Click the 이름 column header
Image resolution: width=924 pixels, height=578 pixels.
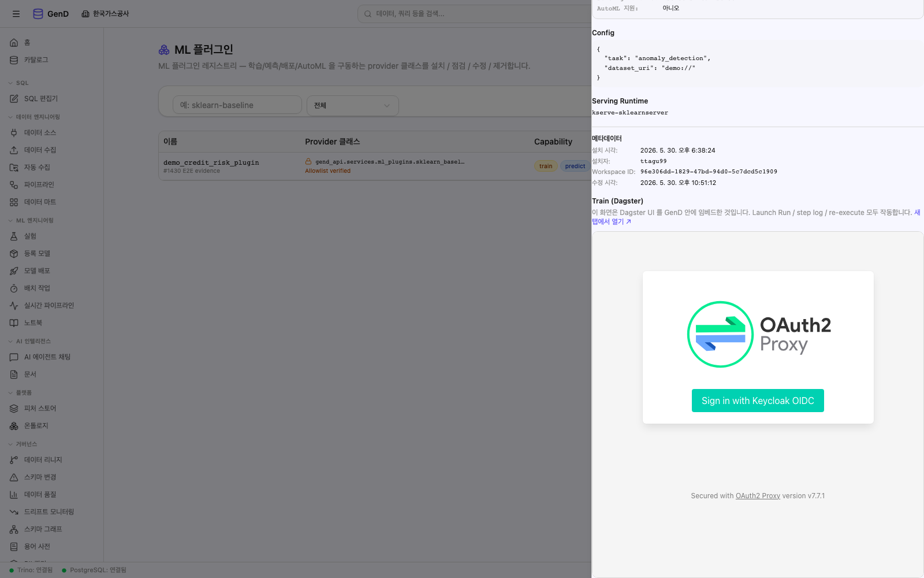point(170,142)
